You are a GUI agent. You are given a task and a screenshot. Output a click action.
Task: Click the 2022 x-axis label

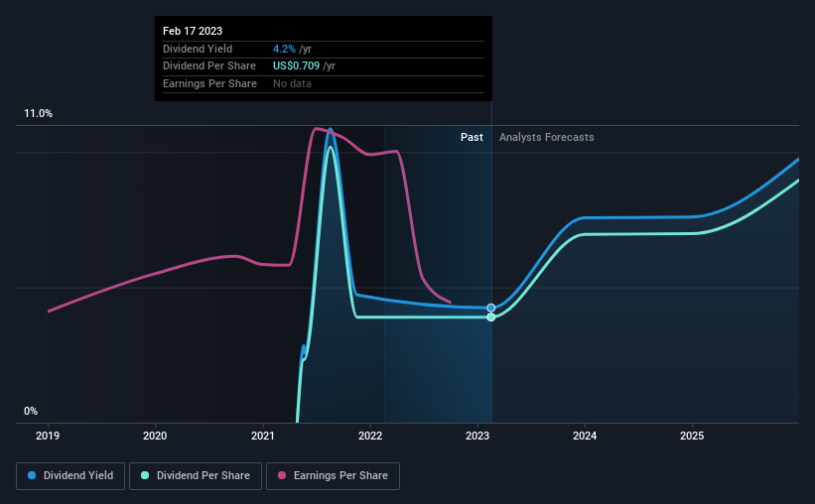370,436
